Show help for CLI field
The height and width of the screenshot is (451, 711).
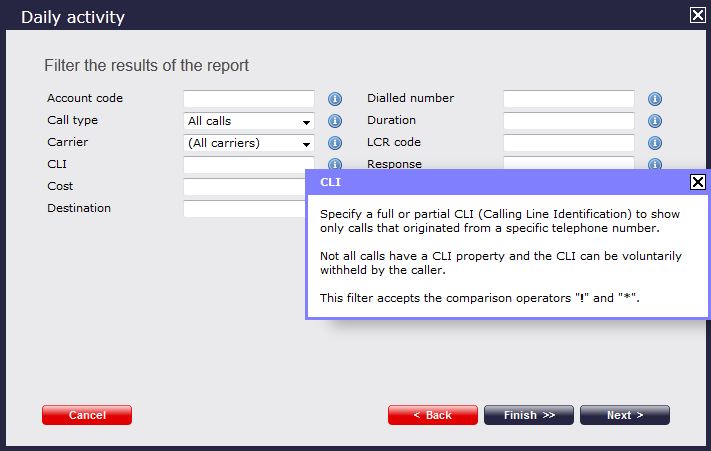335,164
